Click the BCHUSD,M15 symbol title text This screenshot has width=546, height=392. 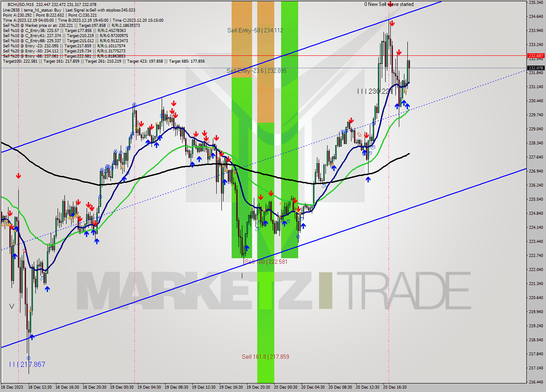(x=20, y=5)
